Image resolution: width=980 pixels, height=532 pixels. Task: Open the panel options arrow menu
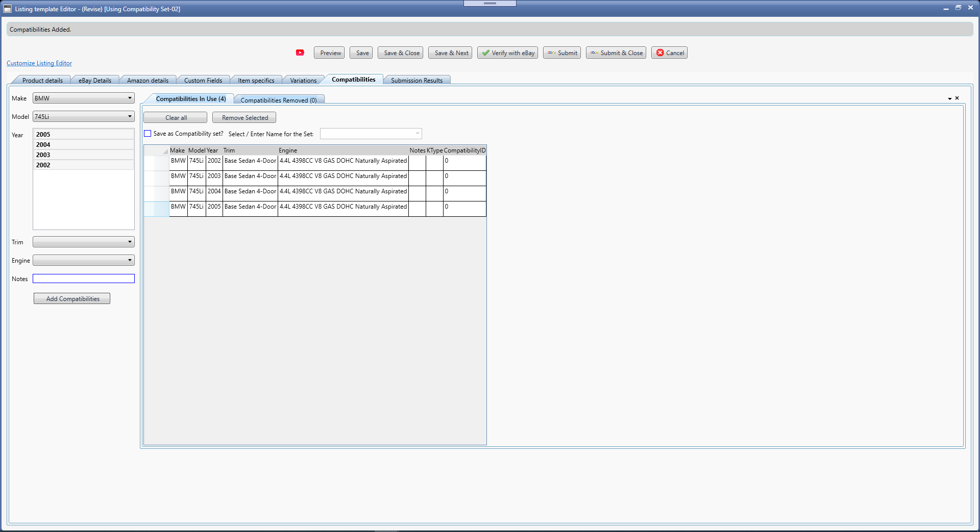pyautogui.click(x=949, y=98)
